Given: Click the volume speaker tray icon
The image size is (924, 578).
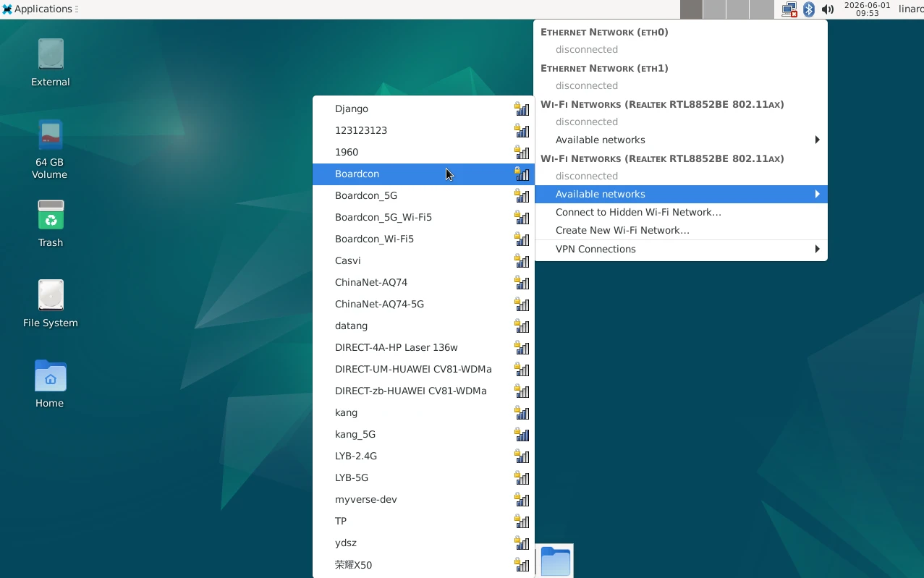Looking at the screenshot, I should tap(828, 9).
